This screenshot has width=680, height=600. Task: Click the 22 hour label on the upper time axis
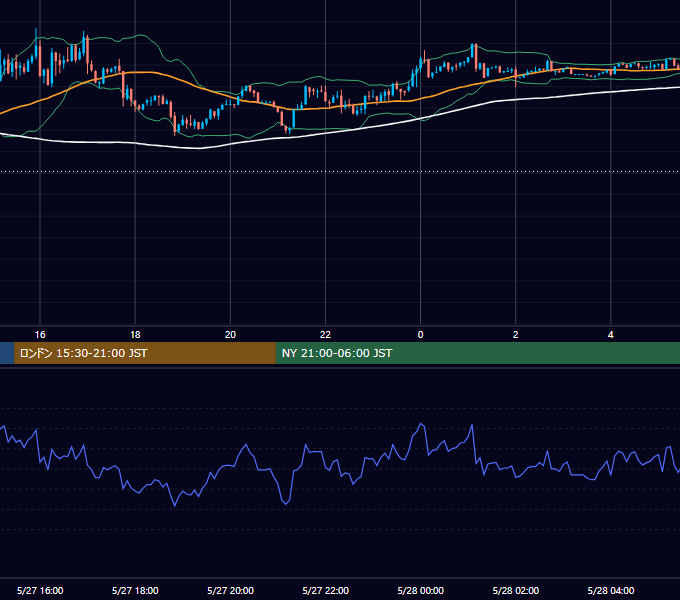click(x=325, y=335)
